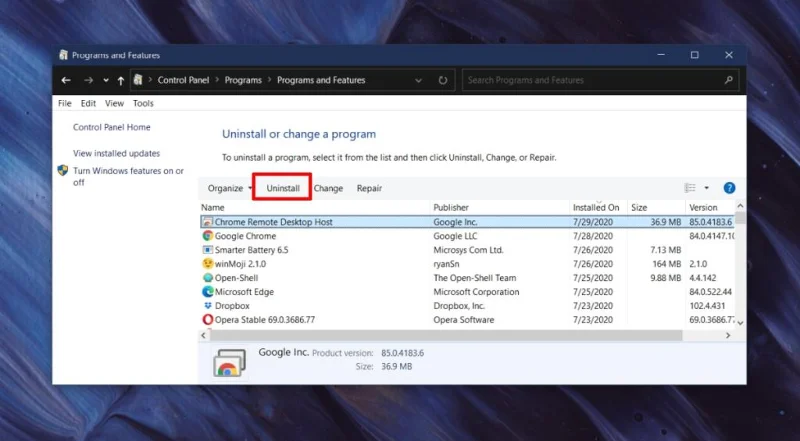The width and height of the screenshot is (800, 441).
Task: Select the Smarter Battery 6.5 entry
Action: click(x=252, y=250)
